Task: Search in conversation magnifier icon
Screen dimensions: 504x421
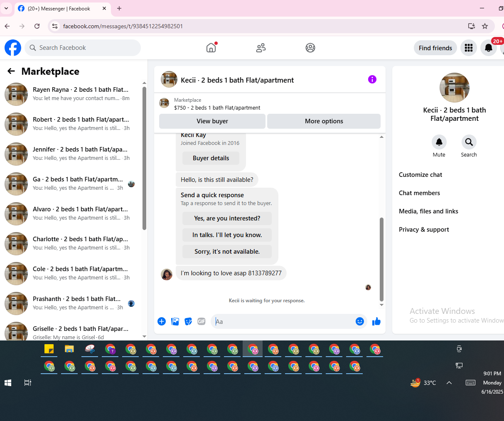Action: click(469, 142)
